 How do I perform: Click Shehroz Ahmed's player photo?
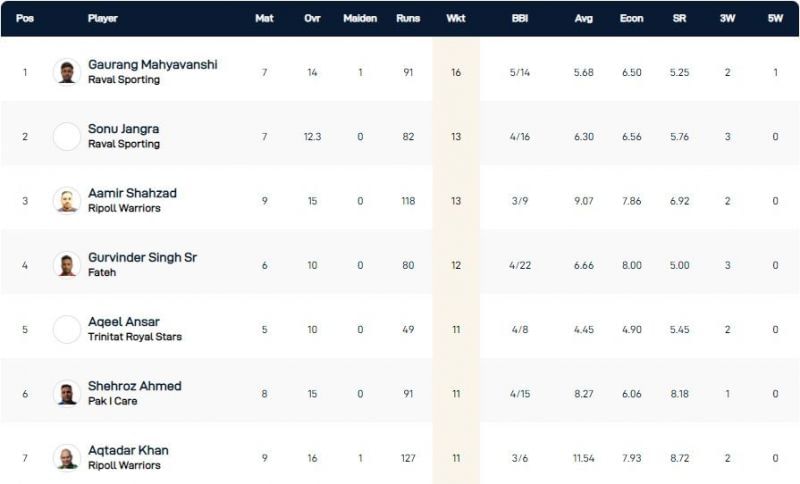67,393
